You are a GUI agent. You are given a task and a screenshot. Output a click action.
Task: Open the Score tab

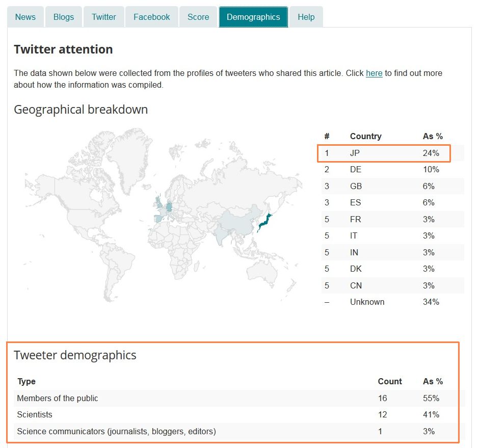198,17
